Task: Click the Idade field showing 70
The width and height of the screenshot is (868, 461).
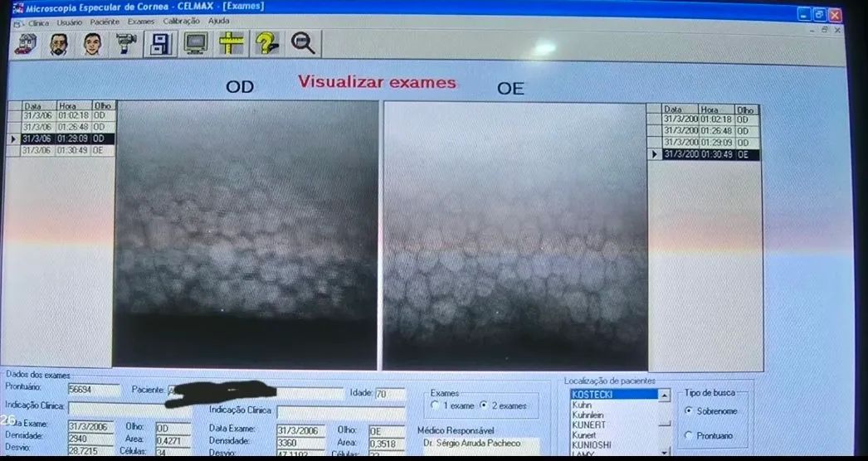Action: [390, 394]
